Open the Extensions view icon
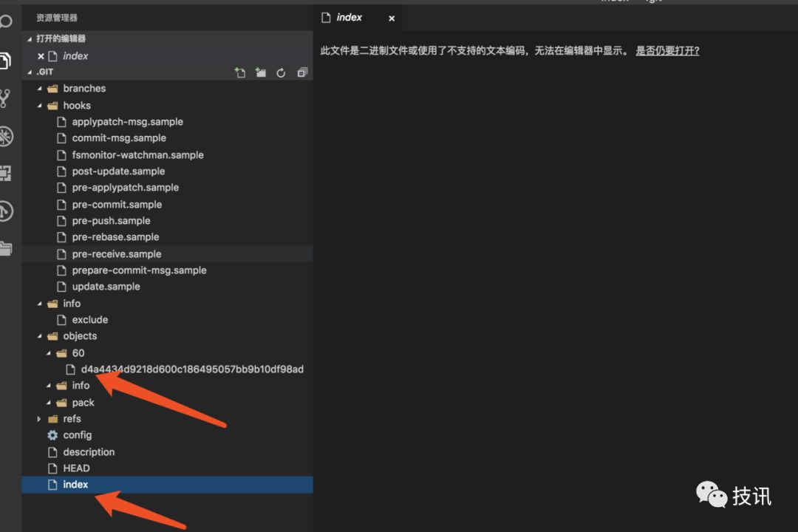This screenshot has width=798, height=532. pyautogui.click(x=5, y=173)
